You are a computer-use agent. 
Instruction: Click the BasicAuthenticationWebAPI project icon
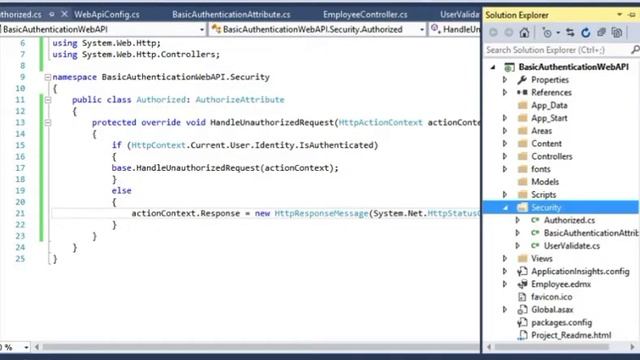509,67
